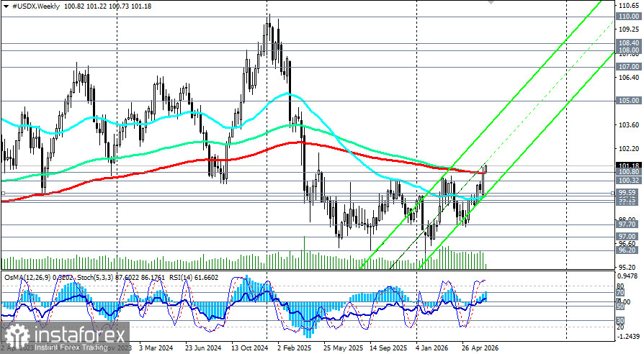Click the 110.00 price level label

[629, 17]
